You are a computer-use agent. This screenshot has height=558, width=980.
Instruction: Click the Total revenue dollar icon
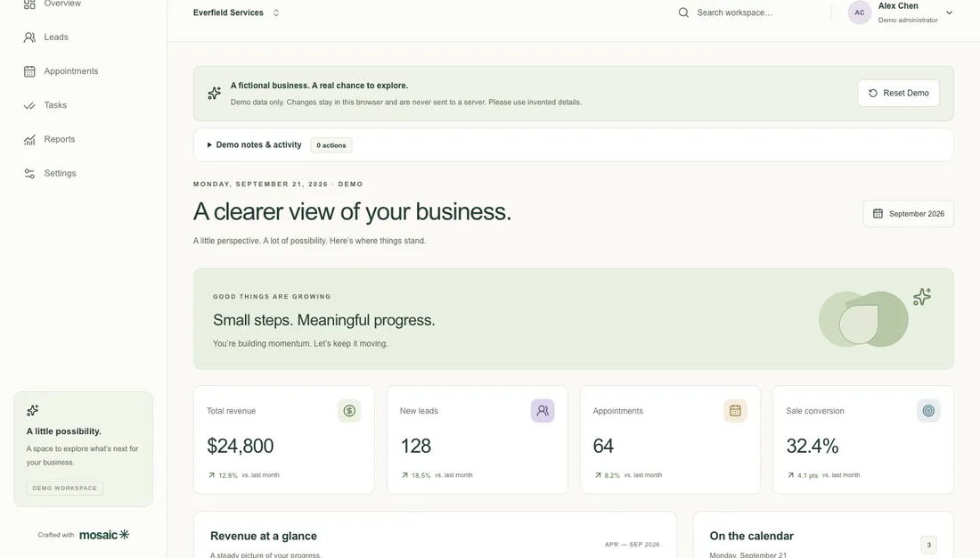click(349, 411)
